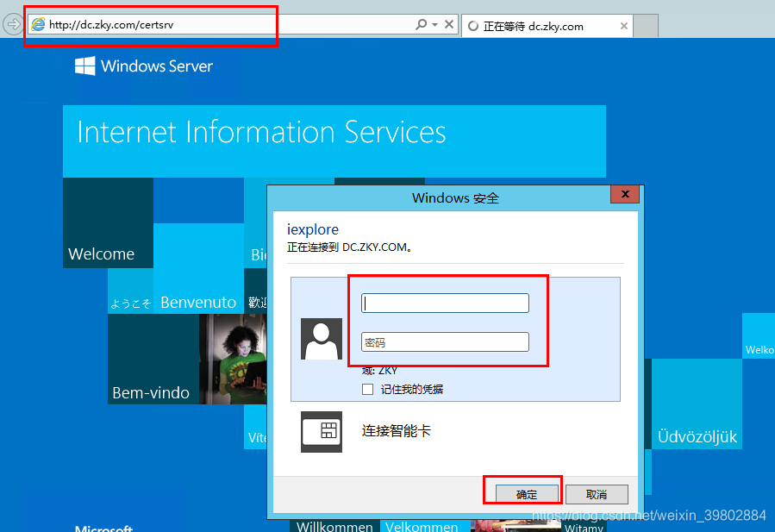Click the 正在连接到 DC.ZKY.COM text
The height and width of the screenshot is (532, 775).
point(349,247)
